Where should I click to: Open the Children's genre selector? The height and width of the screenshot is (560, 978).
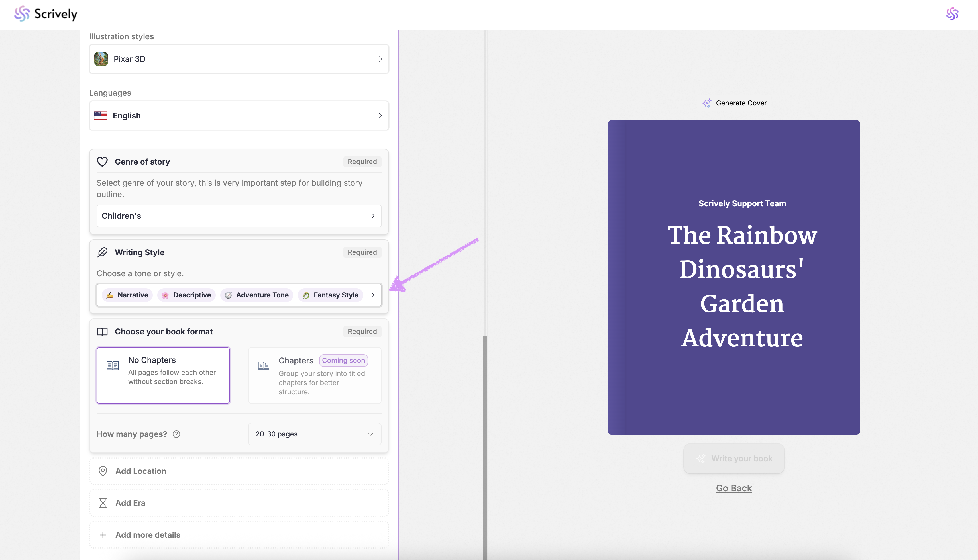(x=239, y=216)
